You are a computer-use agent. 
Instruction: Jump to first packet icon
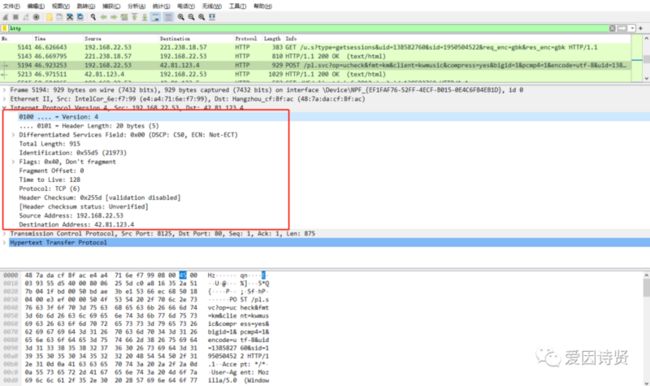[134, 17]
